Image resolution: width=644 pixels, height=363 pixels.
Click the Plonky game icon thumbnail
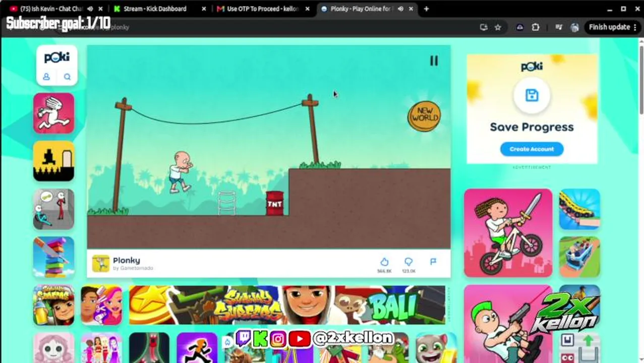click(100, 263)
